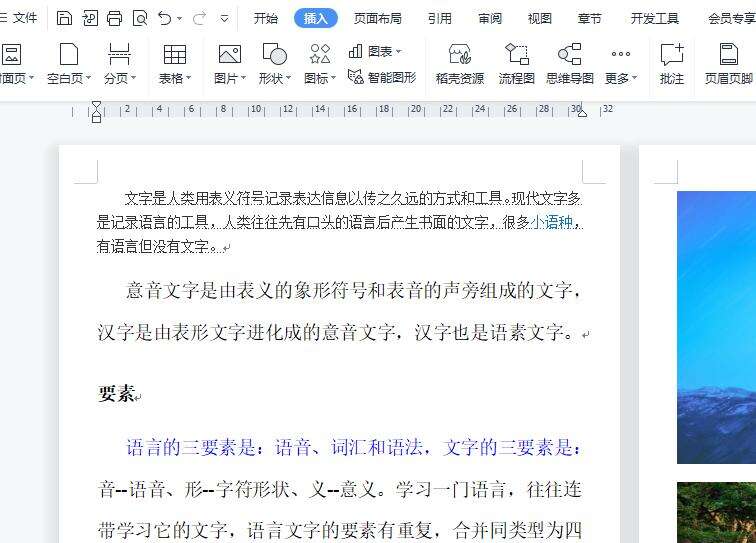Click the line 有语言但没有文字

pyautogui.click(x=159, y=246)
